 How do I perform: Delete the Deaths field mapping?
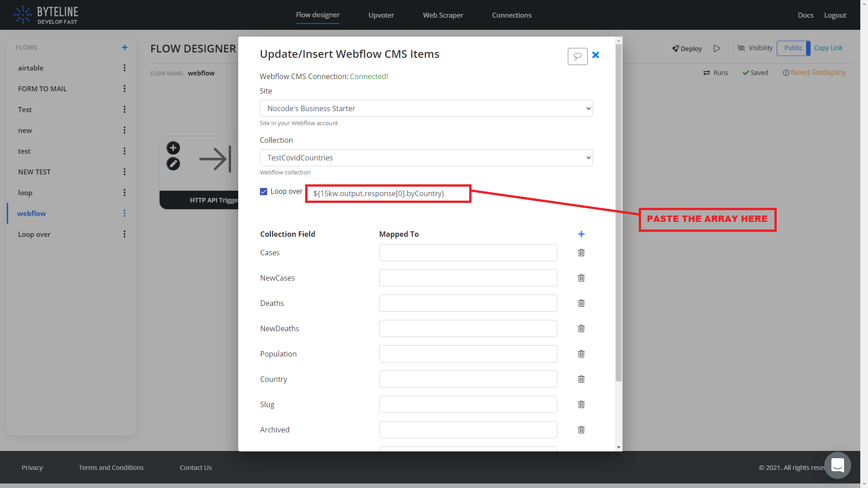(x=581, y=303)
